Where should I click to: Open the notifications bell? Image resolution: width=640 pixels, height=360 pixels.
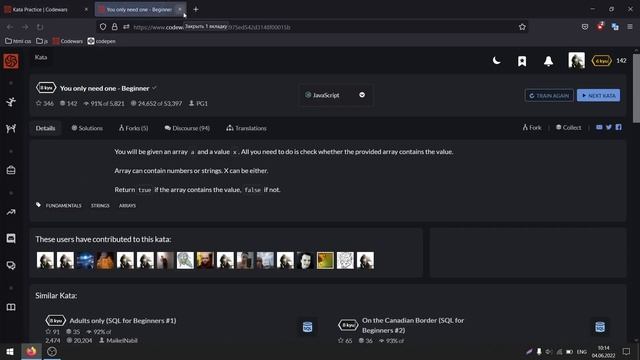pyautogui.click(x=548, y=61)
